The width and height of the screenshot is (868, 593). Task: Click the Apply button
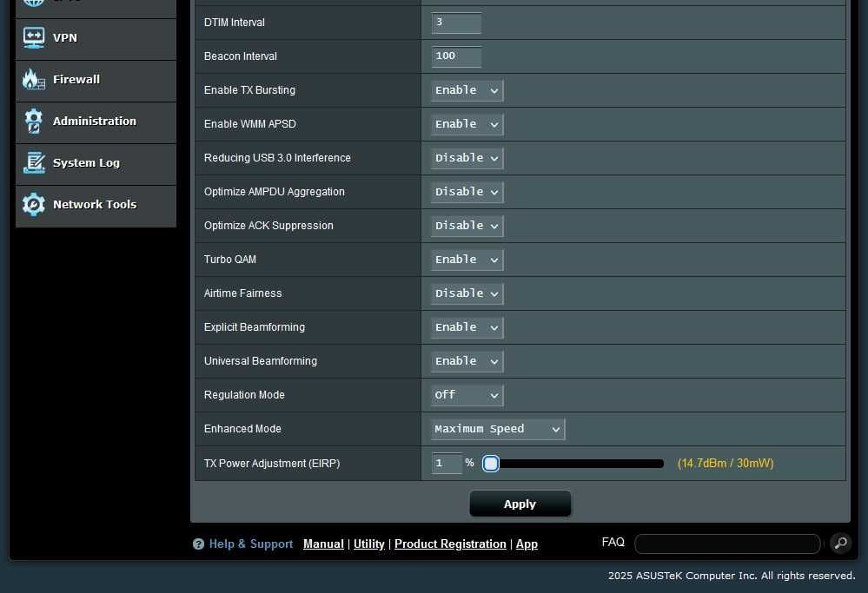click(520, 504)
